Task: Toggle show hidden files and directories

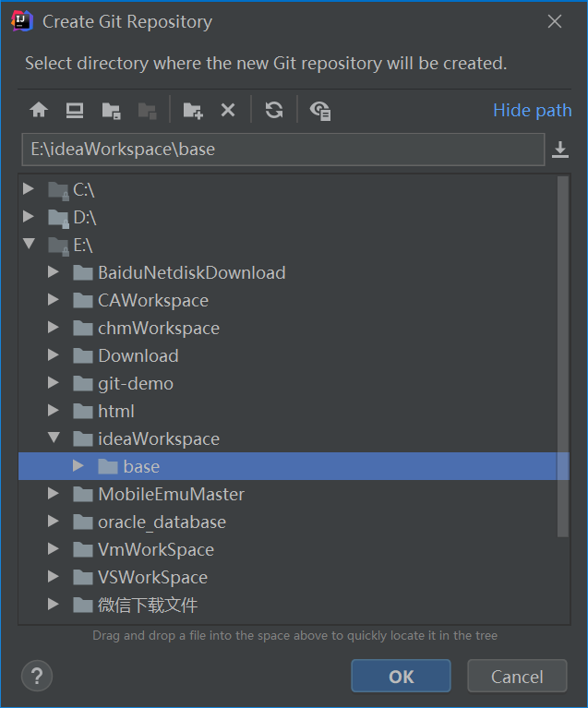Action: tap(320, 111)
